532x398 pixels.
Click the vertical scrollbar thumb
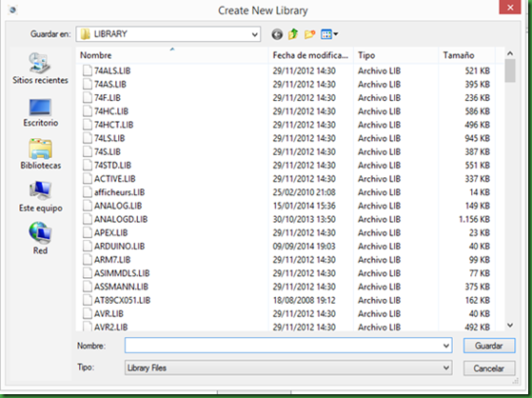tap(509, 70)
